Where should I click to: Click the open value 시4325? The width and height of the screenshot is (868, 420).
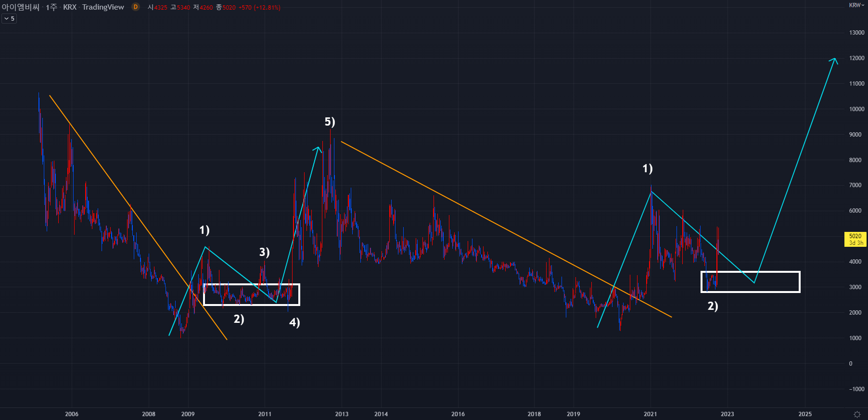point(157,7)
